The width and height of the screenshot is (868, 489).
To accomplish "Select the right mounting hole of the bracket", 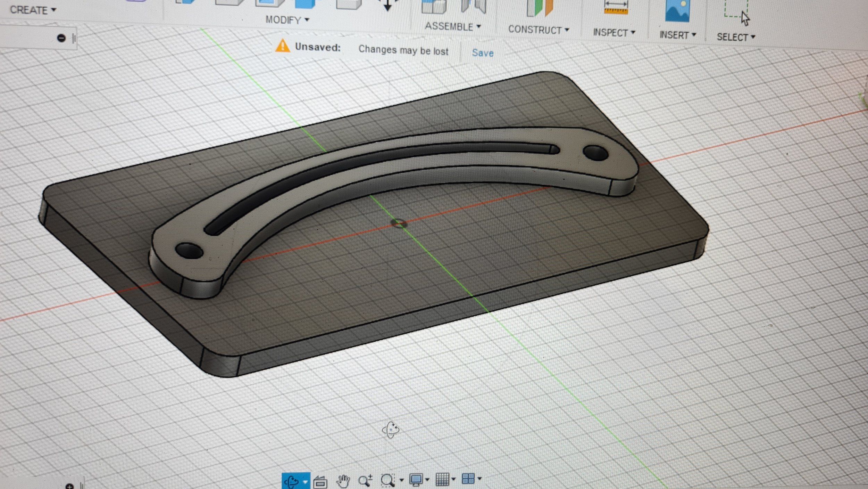I will [x=595, y=153].
